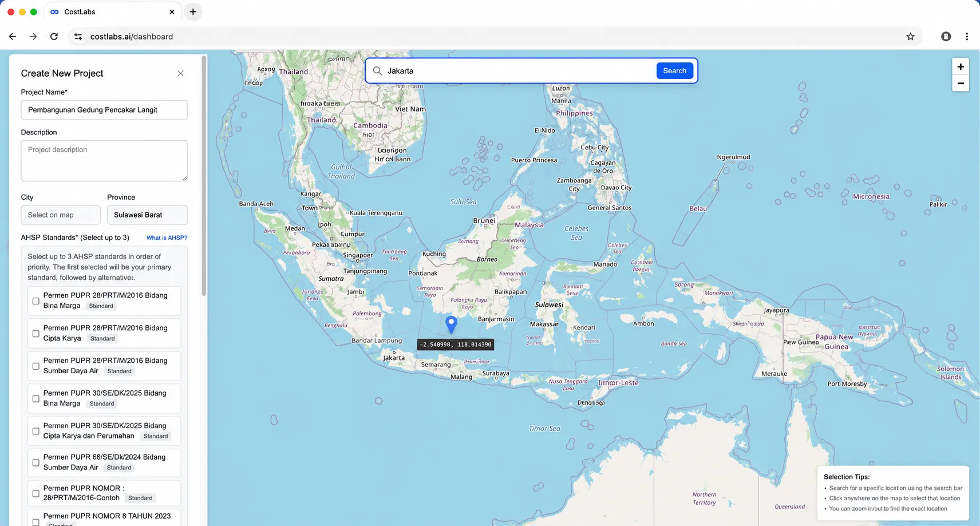Bookmark this page with the star icon
Viewport: 980px width, 526px height.
[910, 37]
